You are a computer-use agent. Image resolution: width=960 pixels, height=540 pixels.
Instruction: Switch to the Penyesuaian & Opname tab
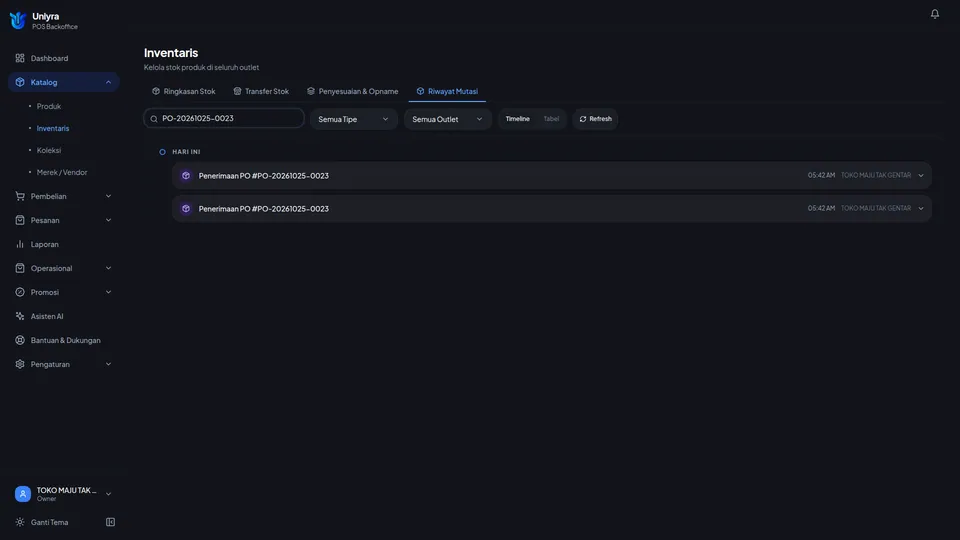click(x=353, y=91)
